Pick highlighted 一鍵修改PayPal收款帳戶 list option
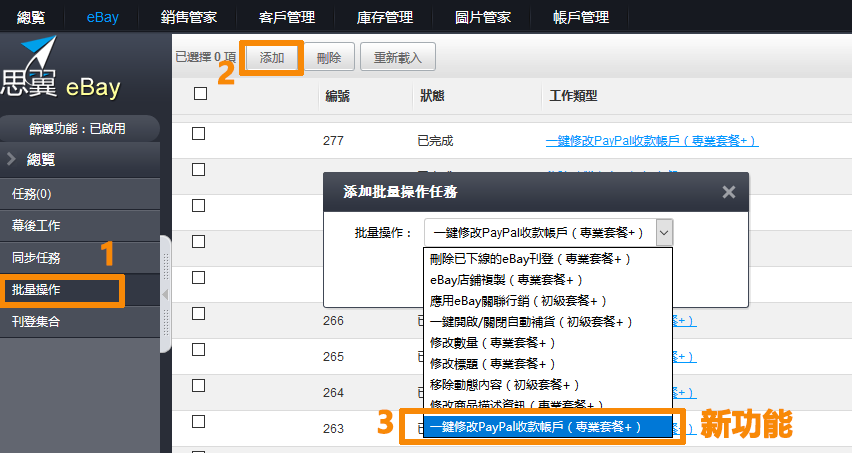852x453 pixels. point(548,427)
